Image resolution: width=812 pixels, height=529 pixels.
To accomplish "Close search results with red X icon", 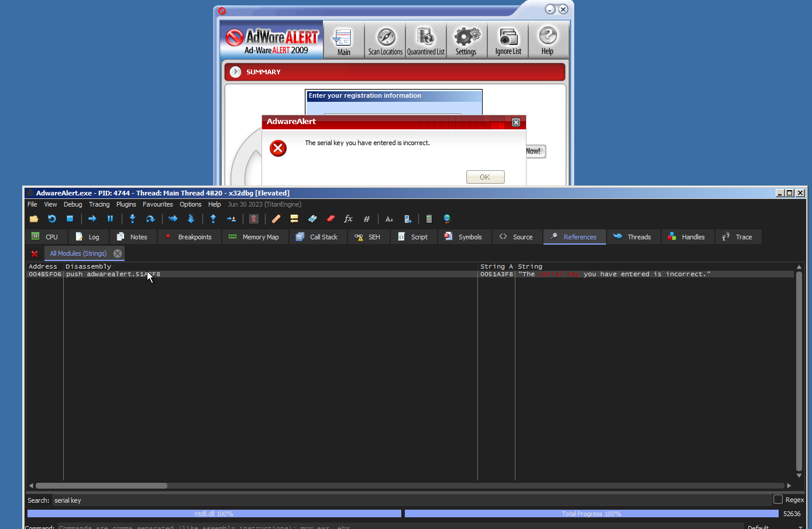I will (35, 253).
